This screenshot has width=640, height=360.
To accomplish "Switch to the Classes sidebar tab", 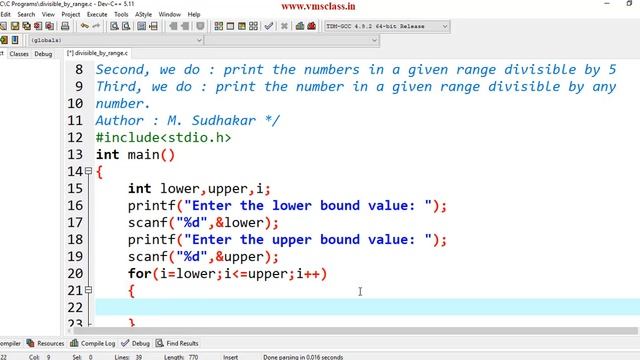I will [x=19, y=54].
